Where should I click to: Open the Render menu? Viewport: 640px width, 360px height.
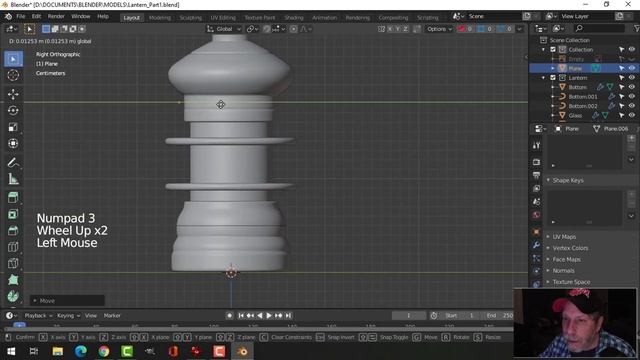(56, 16)
